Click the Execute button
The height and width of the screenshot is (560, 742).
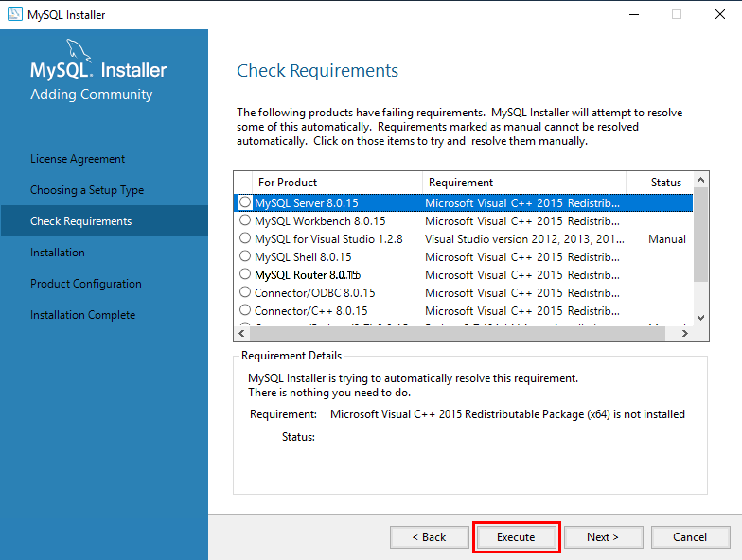click(x=517, y=537)
